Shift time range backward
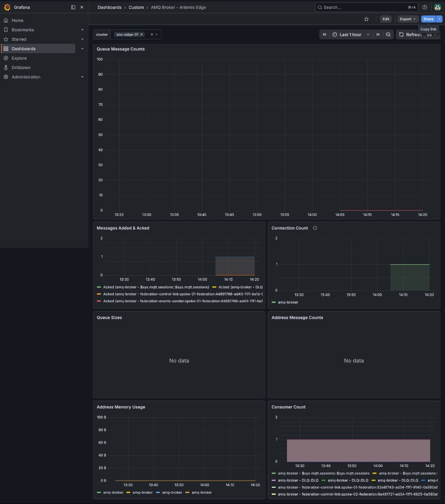Viewport: 445px width, 504px height. tap(324, 34)
